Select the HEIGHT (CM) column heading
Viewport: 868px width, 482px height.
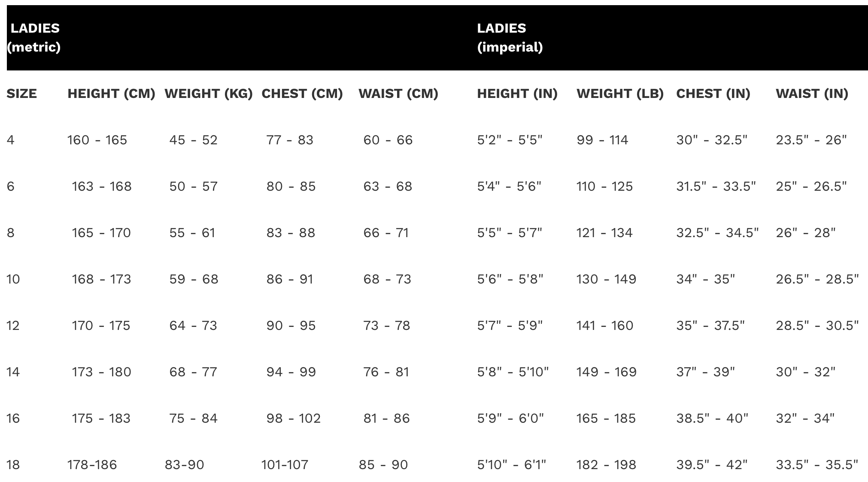pyautogui.click(x=111, y=94)
